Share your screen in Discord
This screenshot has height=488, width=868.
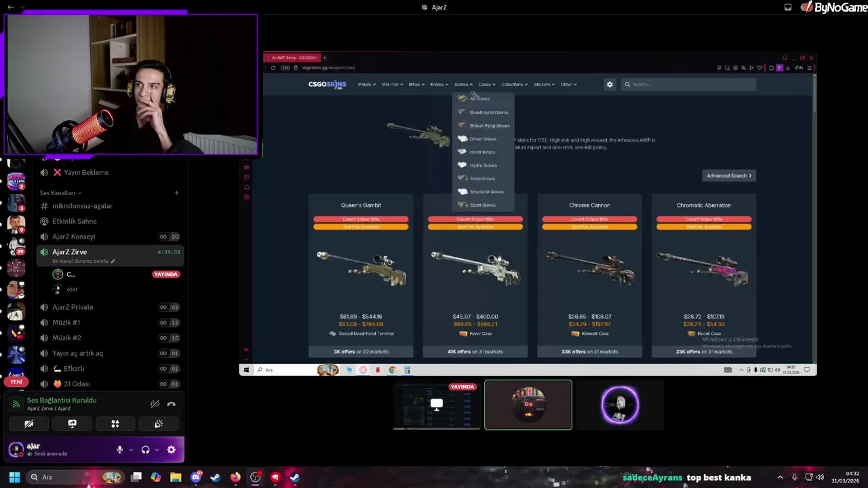(x=72, y=424)
